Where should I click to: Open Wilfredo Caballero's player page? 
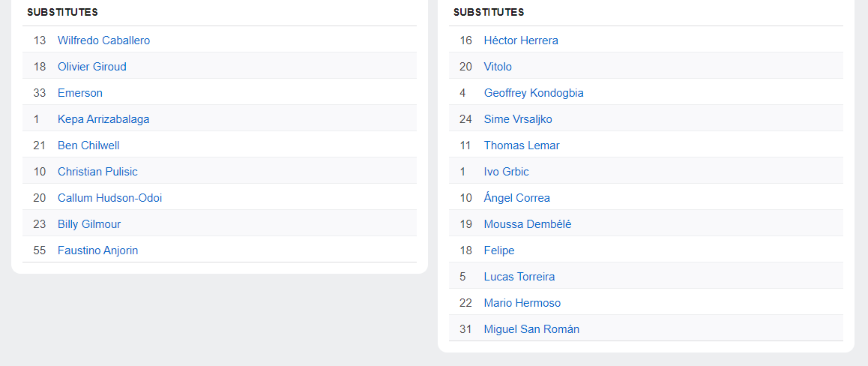point(103,40)
